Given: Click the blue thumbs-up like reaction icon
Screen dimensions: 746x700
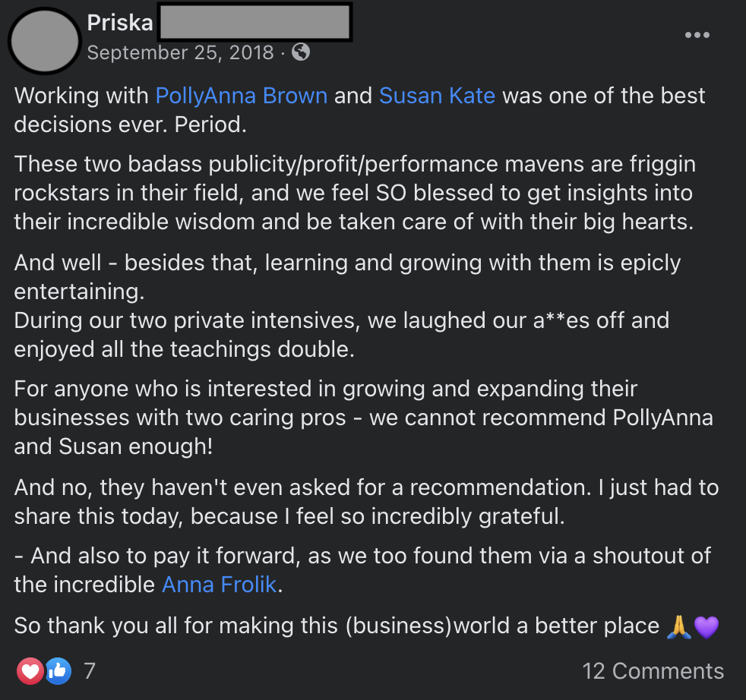Looking at the screenshot, I should coord(58,671).
